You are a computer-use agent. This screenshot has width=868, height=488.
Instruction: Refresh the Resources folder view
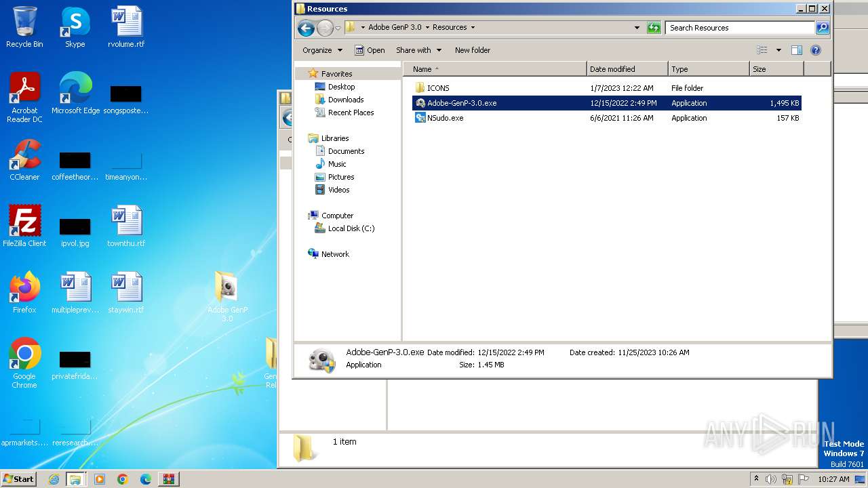pyautogui.click(x=654, y=28)
